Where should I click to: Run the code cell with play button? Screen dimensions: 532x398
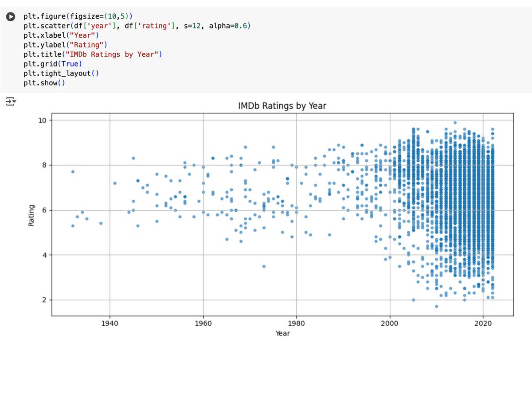(x=10, y=17)
